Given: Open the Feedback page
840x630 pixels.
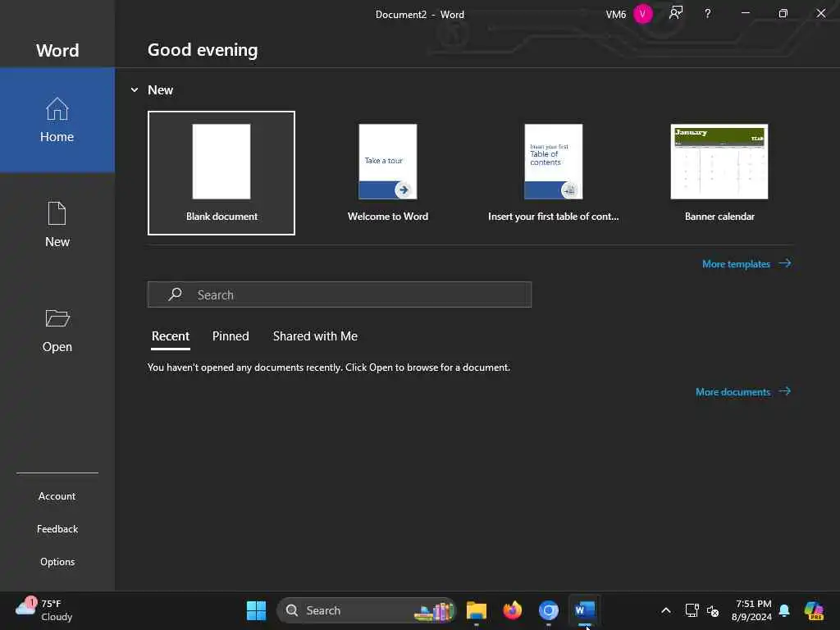Looking at the screenshot, I should pos(57,529).
